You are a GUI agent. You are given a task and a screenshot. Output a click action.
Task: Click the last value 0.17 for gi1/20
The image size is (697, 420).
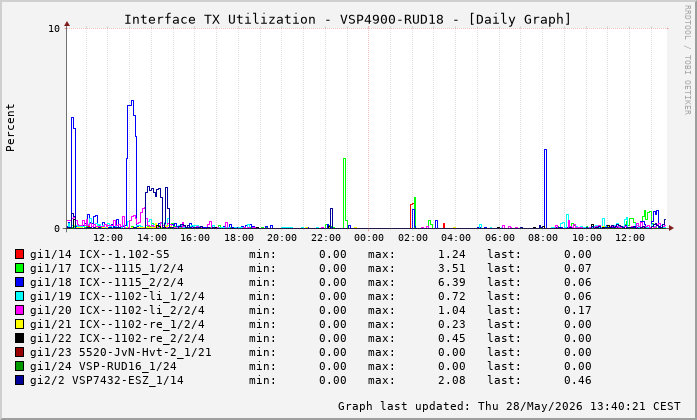(578, 310)
